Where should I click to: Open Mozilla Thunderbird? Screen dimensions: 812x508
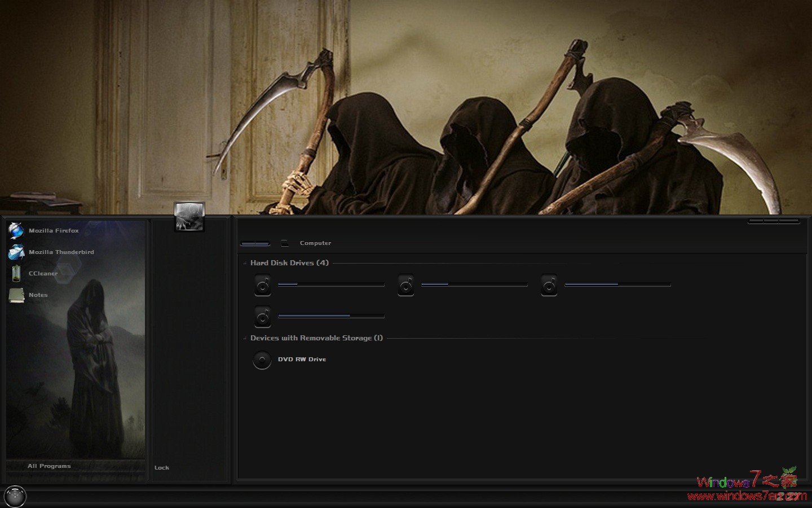click(61, 252)
